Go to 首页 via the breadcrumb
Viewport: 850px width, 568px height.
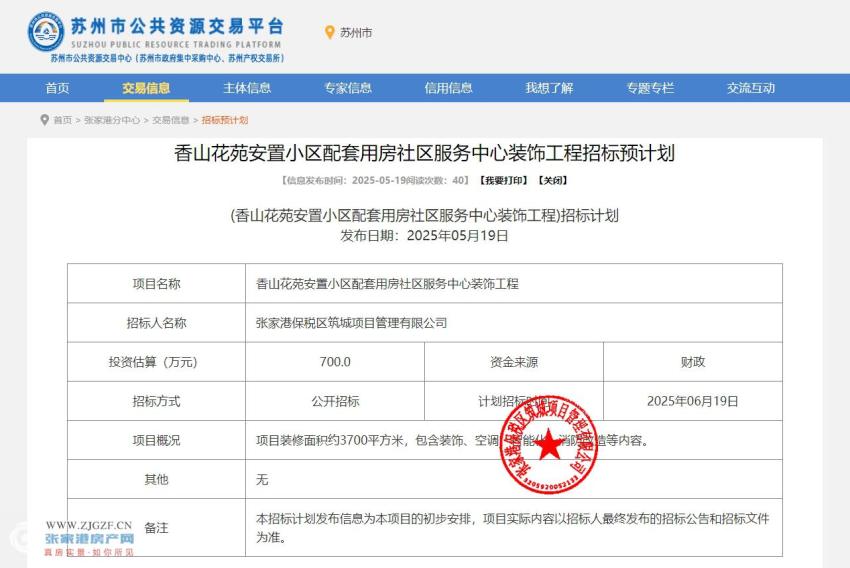pos(62,120)
